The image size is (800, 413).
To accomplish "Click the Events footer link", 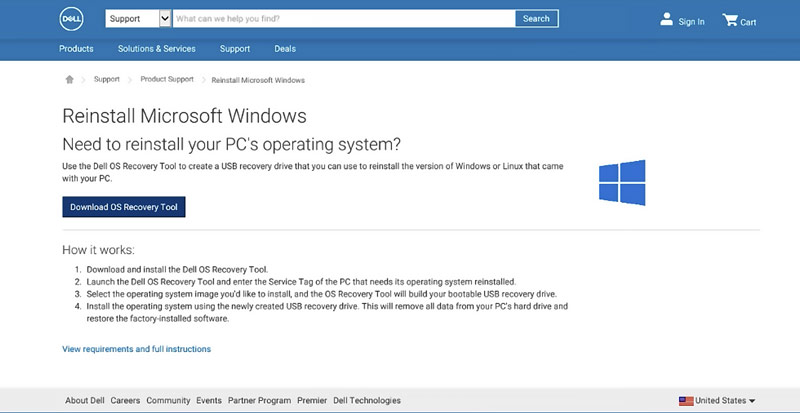I will click(209, 401).
